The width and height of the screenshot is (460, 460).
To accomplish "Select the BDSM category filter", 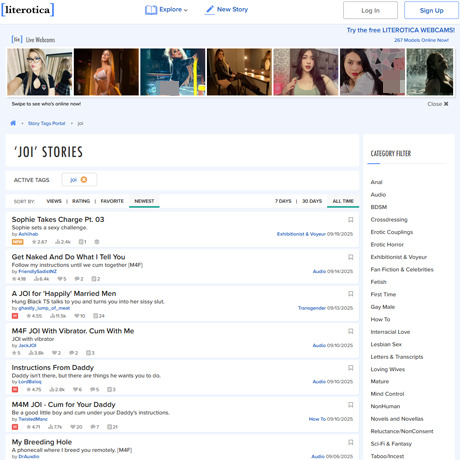I will point(379,207).
